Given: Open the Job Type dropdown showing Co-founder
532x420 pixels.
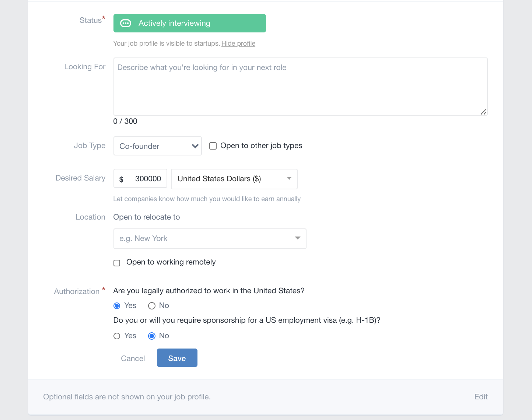Looking at the screenshot, I should pyautogui.click(x=157, y=146).
